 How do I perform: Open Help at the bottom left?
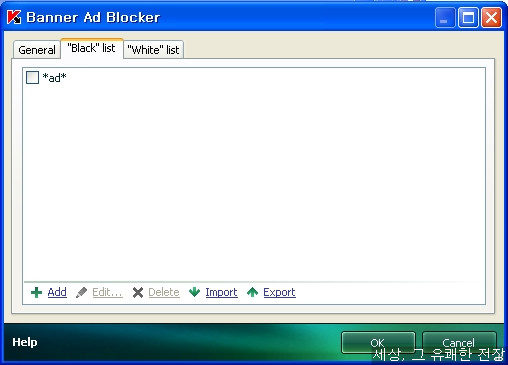pyautogui.click(x=25, y=342)
